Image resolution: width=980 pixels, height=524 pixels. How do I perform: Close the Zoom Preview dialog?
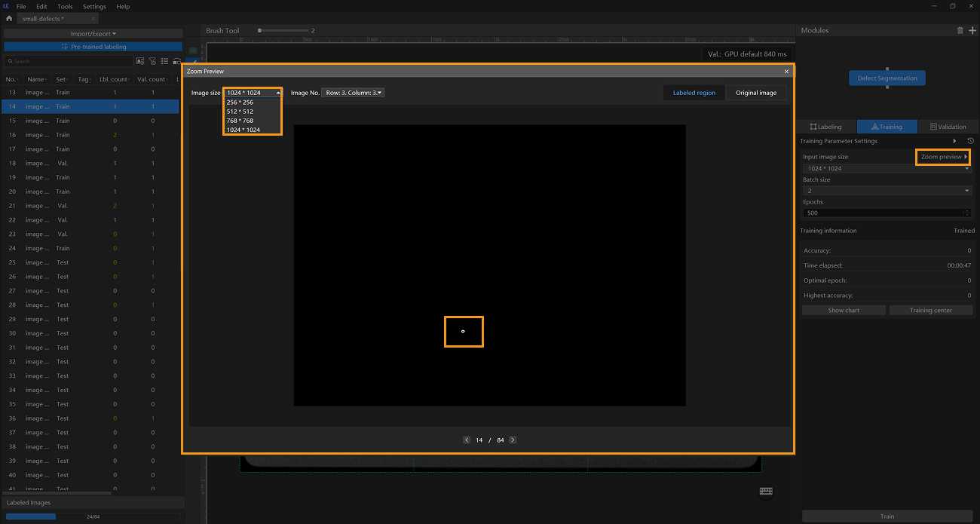click(786, 72)
